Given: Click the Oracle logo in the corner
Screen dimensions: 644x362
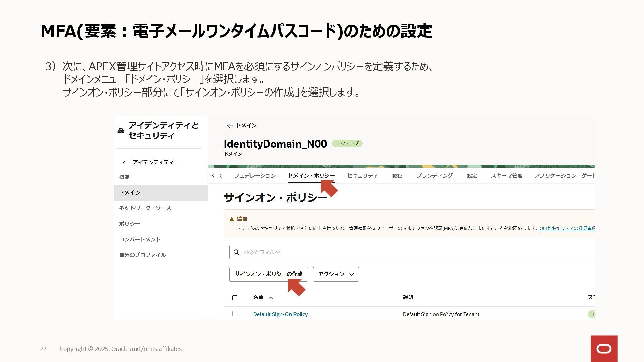Looking at the screenshot, I should pos(604,349).
